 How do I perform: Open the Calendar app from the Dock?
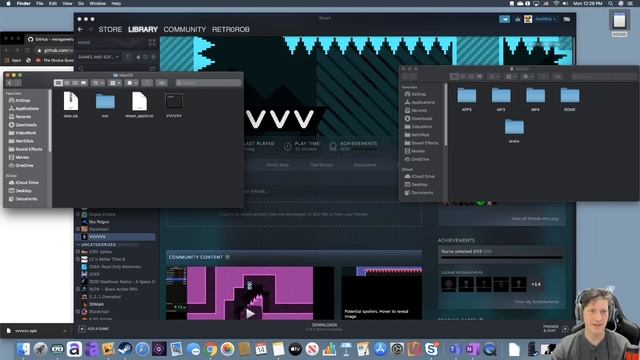tap(261, 349)
